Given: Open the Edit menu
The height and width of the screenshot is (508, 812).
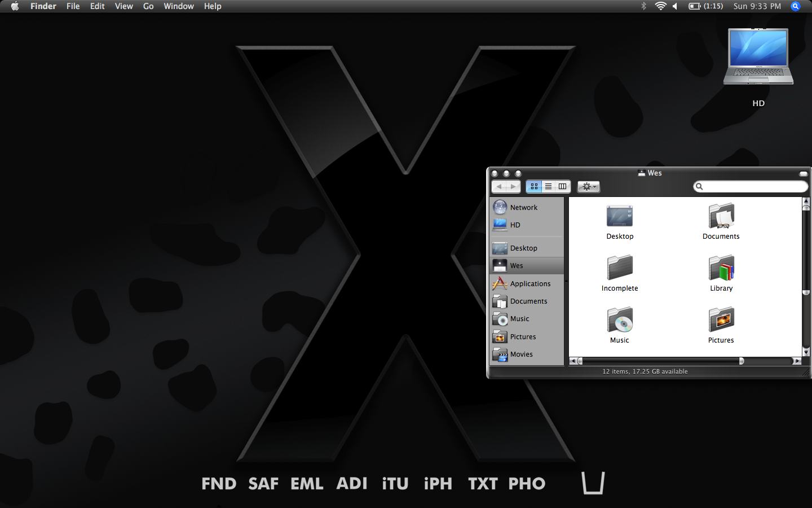Looking at the screenshot, I should tap(97, 6).
